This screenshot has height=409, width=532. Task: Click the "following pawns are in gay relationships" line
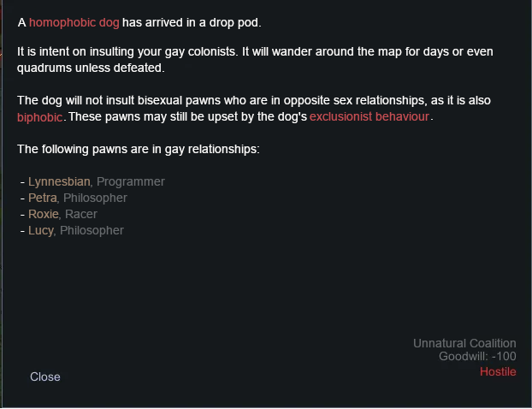click(139, 150)
